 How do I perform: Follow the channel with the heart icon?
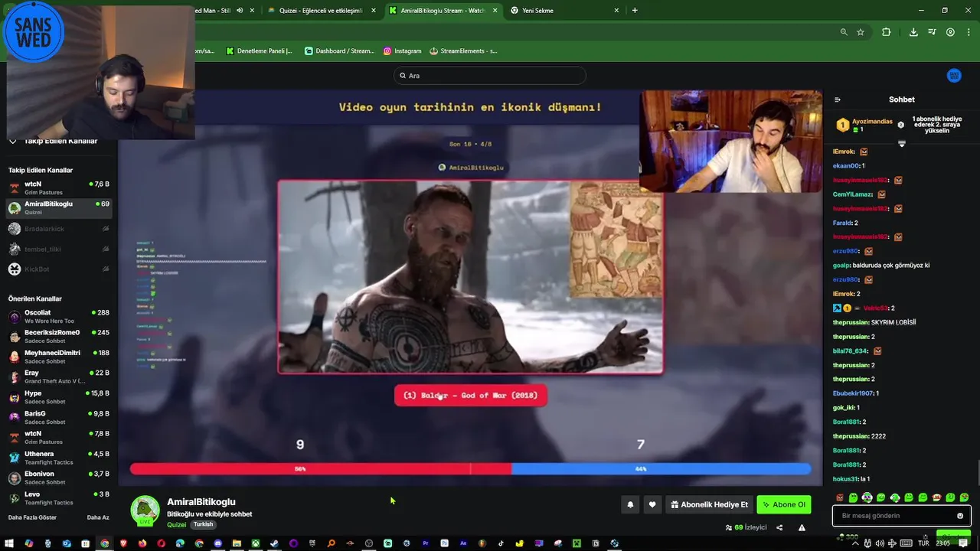(652, 504)
